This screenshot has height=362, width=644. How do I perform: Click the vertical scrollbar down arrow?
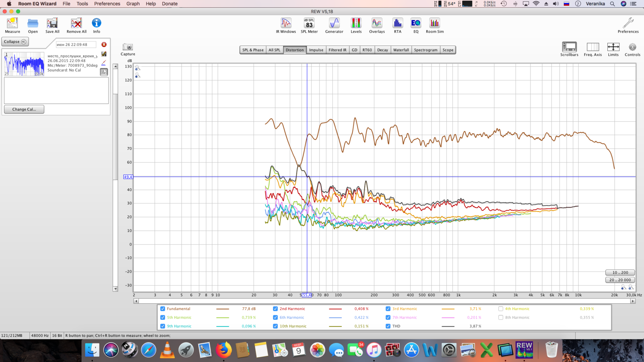click(x=116, y=289)
